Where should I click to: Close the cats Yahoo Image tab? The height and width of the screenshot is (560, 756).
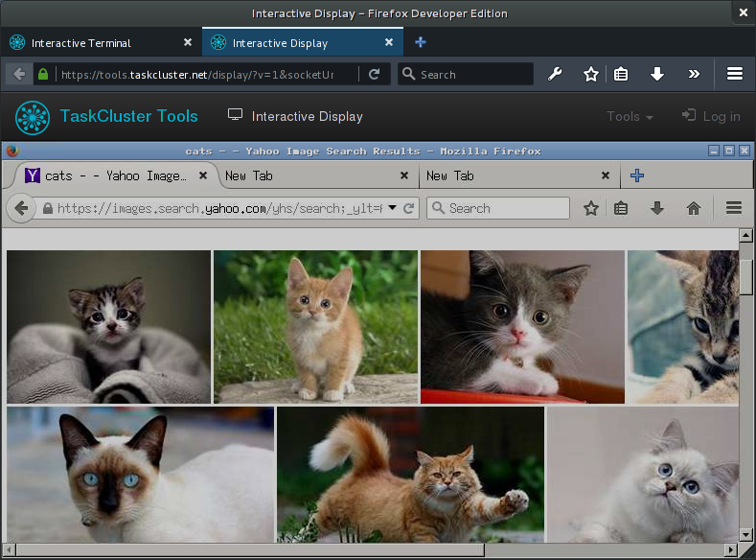(203, 175)
